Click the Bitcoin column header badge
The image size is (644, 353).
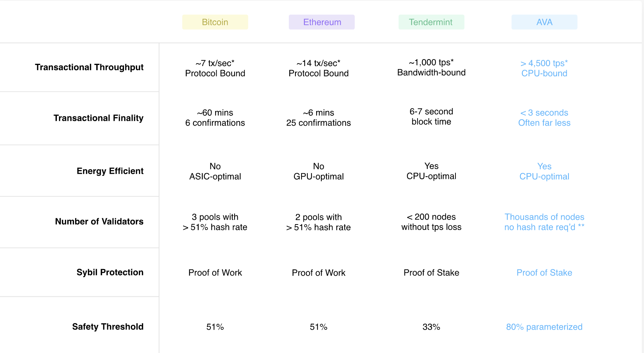click(x=215, y=22)
